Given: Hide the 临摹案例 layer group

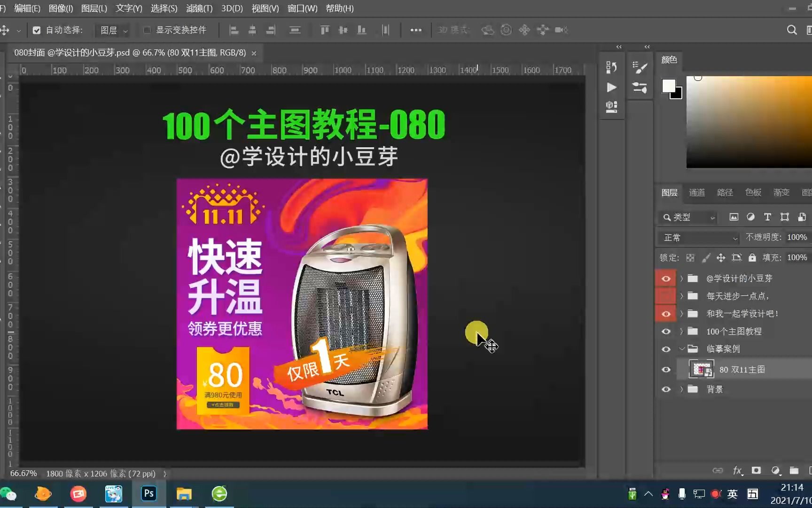Looking at the screenshot, I should coord(666,349).
